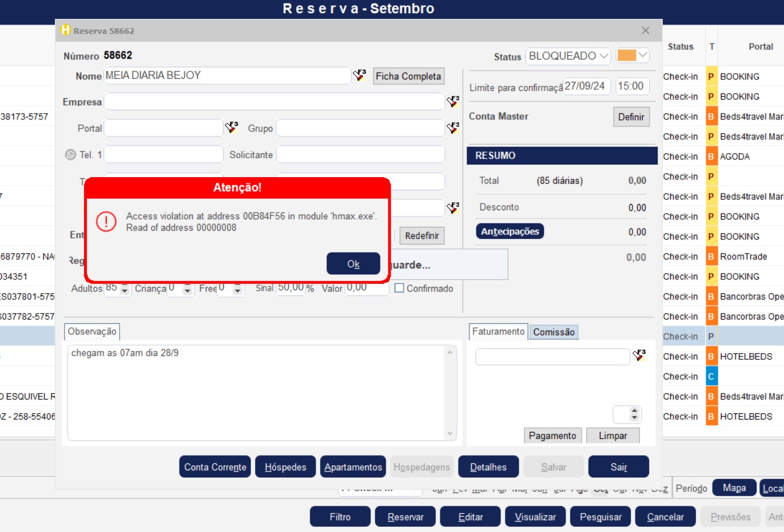Expand the orange color dropdown arrow
This screenshot has width=784, height=532.
tap(643, 55)
